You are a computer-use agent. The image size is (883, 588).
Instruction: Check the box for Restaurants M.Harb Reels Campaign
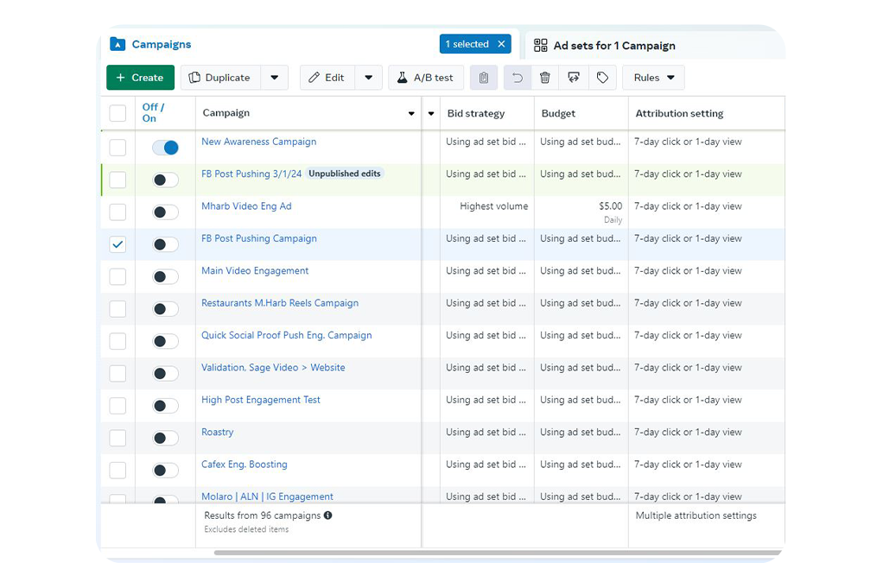tap(118, 309)
